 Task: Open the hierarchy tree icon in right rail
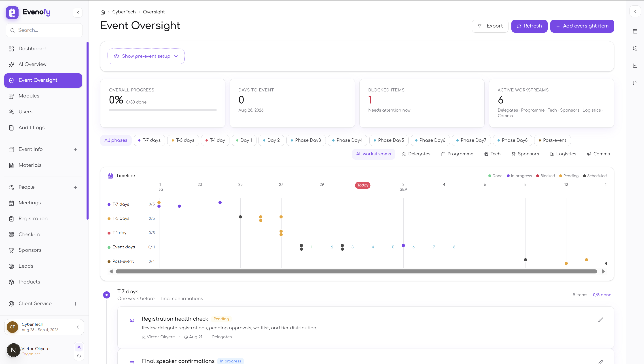point(635,48)
